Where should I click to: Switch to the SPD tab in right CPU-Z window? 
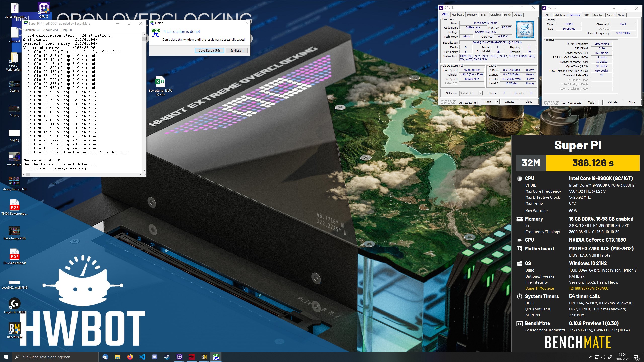coord(586,15)
